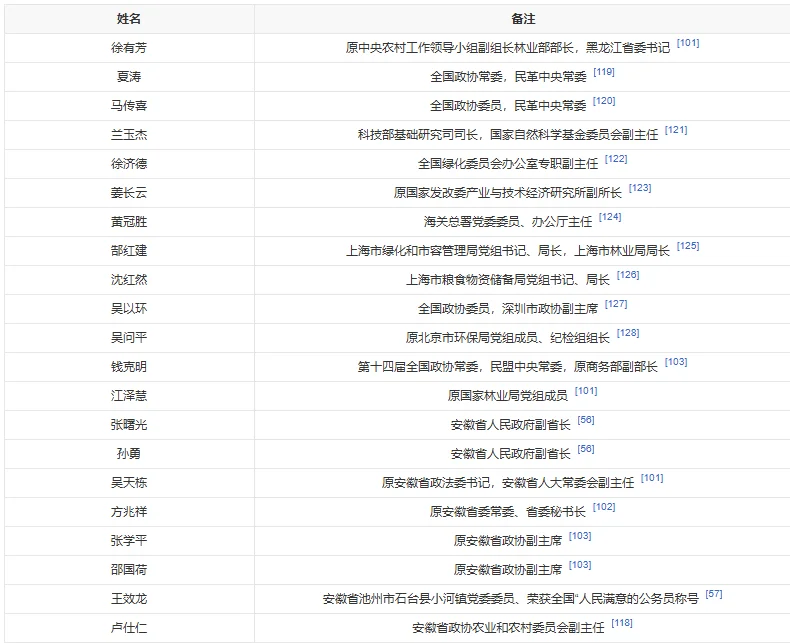This screenshot has height=643, width=790.
Task: Select the text 原国家发改委产业与技术经济研究所副所长
Action: point(508,192)
